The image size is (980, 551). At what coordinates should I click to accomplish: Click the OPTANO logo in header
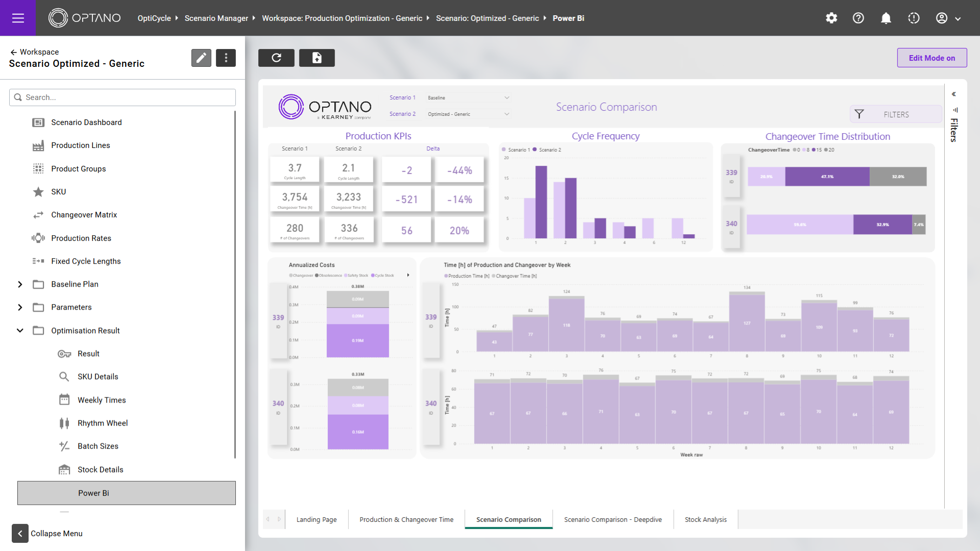[x=85, y=18]
